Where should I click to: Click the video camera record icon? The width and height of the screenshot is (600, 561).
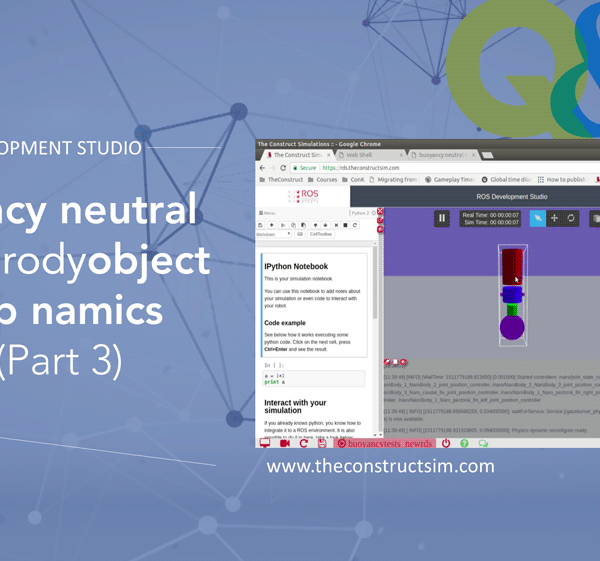[285, 443]
